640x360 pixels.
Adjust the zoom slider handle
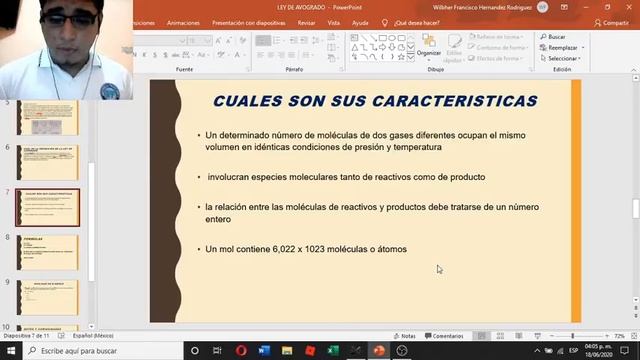[573, 336]
